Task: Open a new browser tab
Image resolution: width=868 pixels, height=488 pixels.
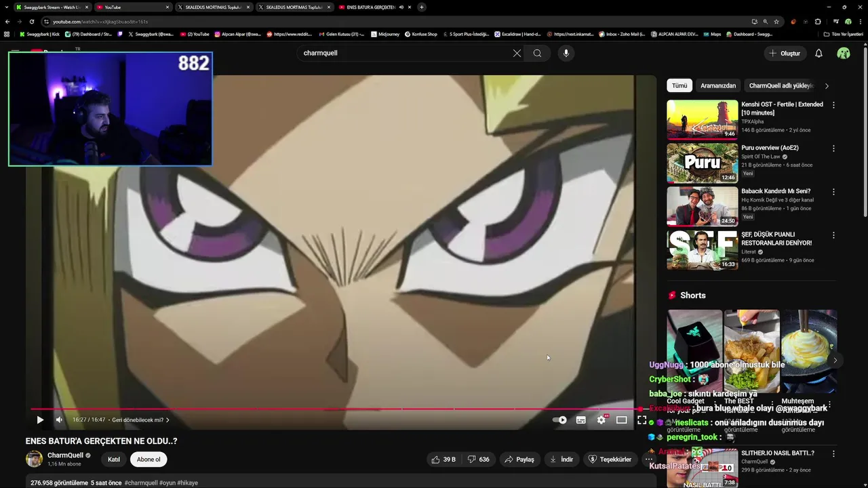Action: point(422,7)
